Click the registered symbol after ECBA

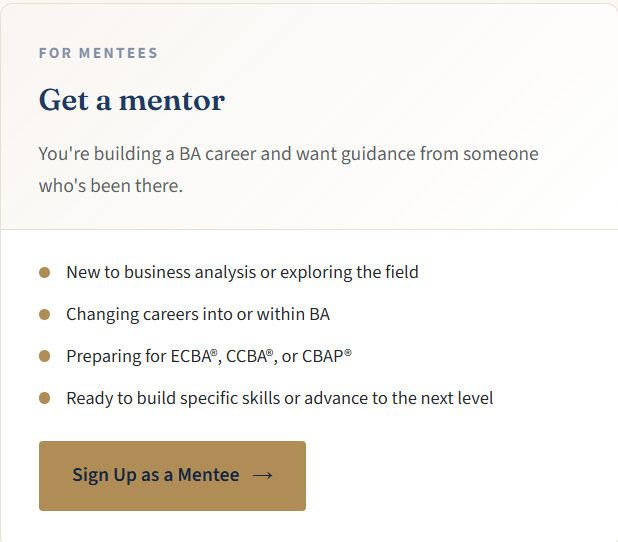(x=214, y=352)
